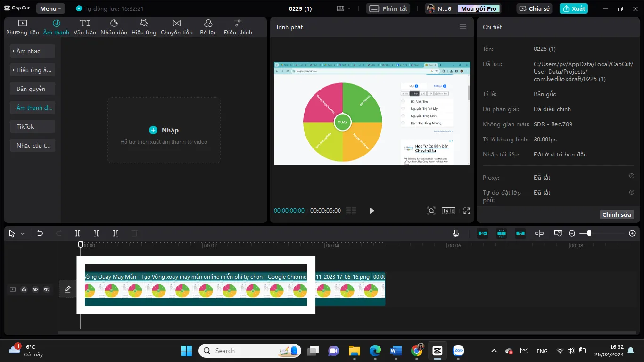Screen dimensions: 644x362
Task: Click the timeline zoom slider handle
Action: [x=589, y=233]
